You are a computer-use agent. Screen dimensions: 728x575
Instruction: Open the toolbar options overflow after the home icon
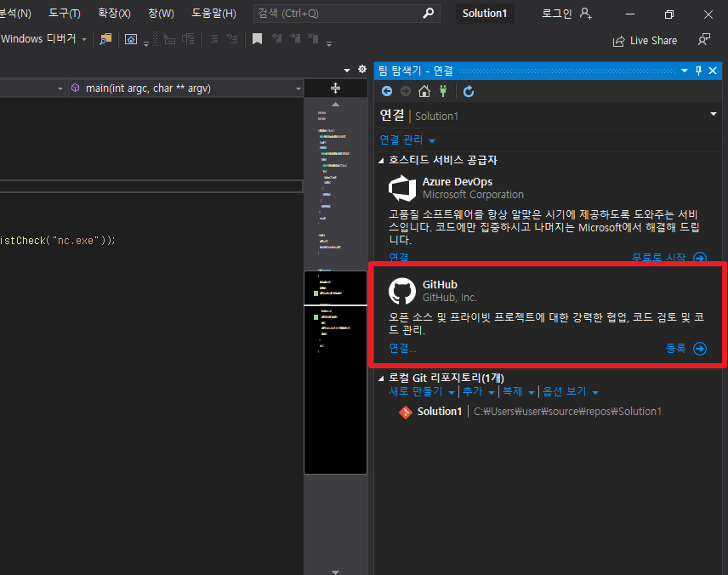click(145, 43)
